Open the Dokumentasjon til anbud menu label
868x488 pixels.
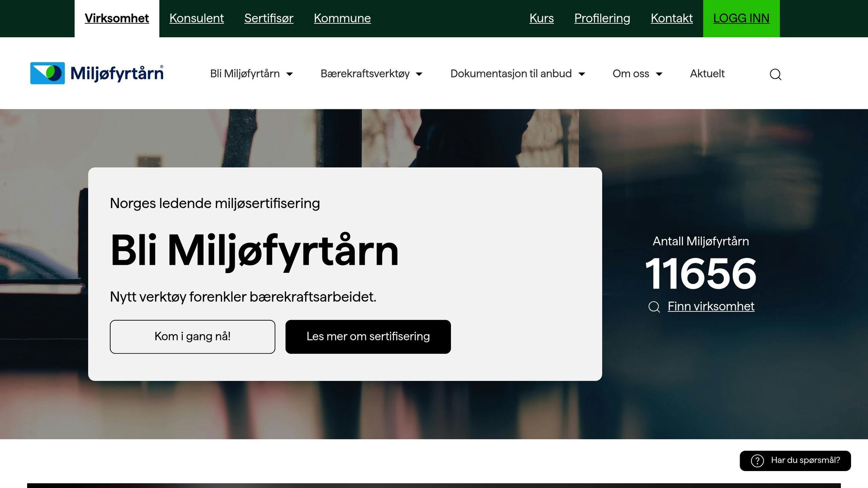[x=511, y=74]
